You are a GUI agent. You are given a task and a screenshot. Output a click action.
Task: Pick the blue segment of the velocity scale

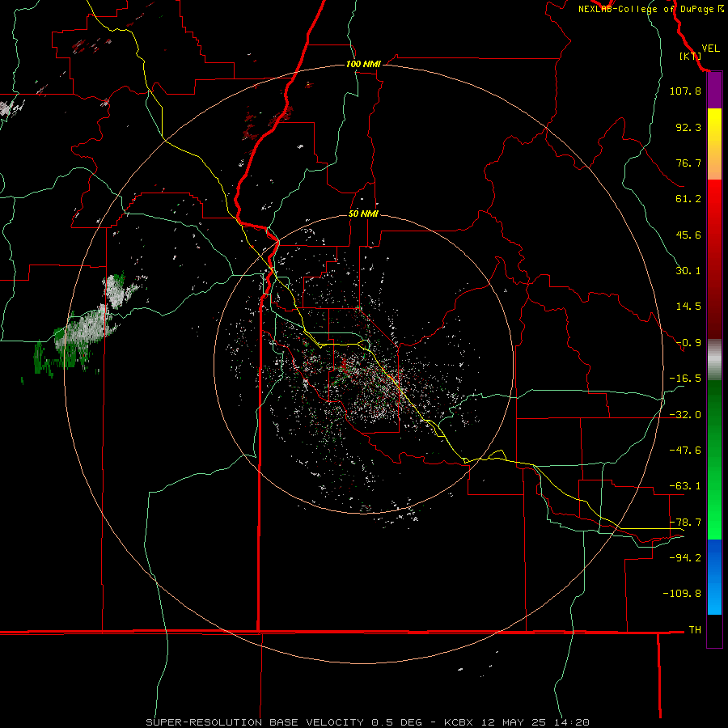tap(714, 577)
